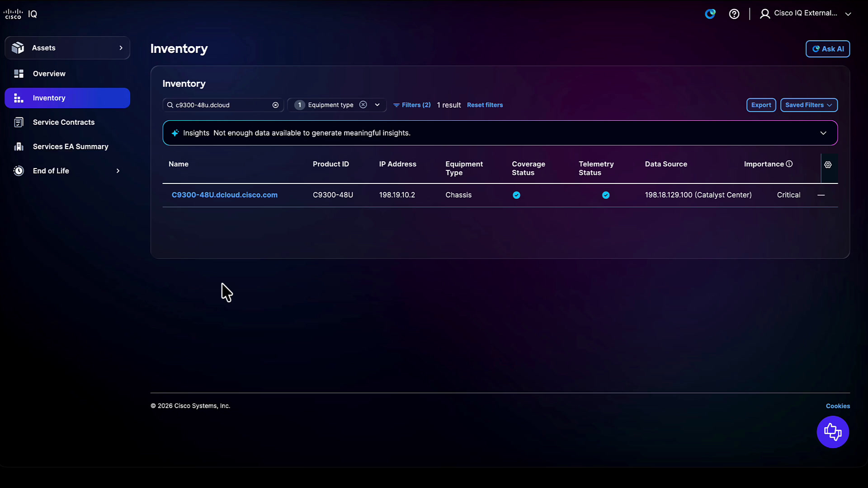Expand the Insights banner chevron
This screenshot has height=488, width=868.
823,133
